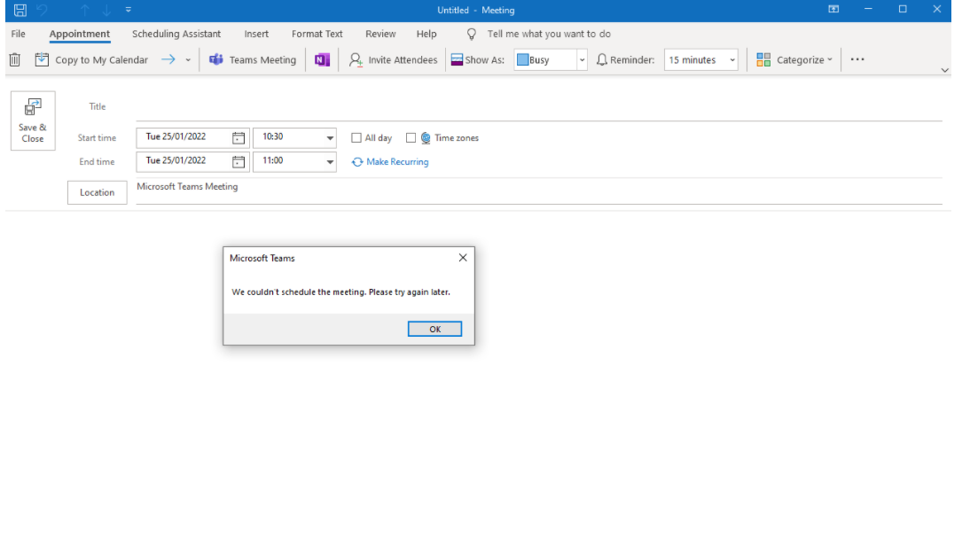
Task: Collapse the ribbon chevron
Action: (x=944, y=70)
